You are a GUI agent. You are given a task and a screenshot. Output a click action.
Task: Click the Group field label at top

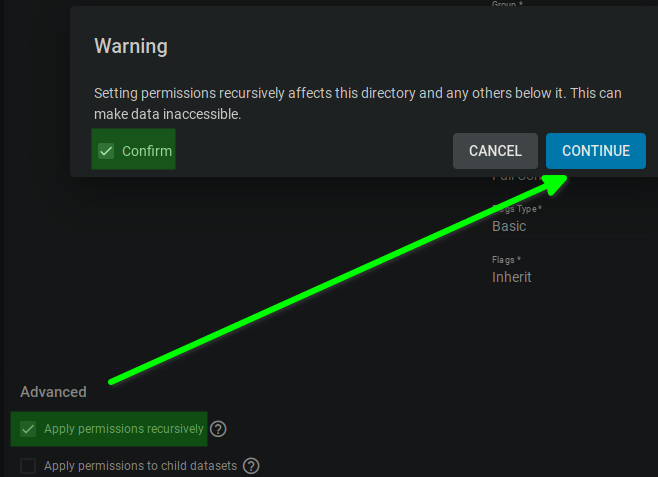[507, 5]
